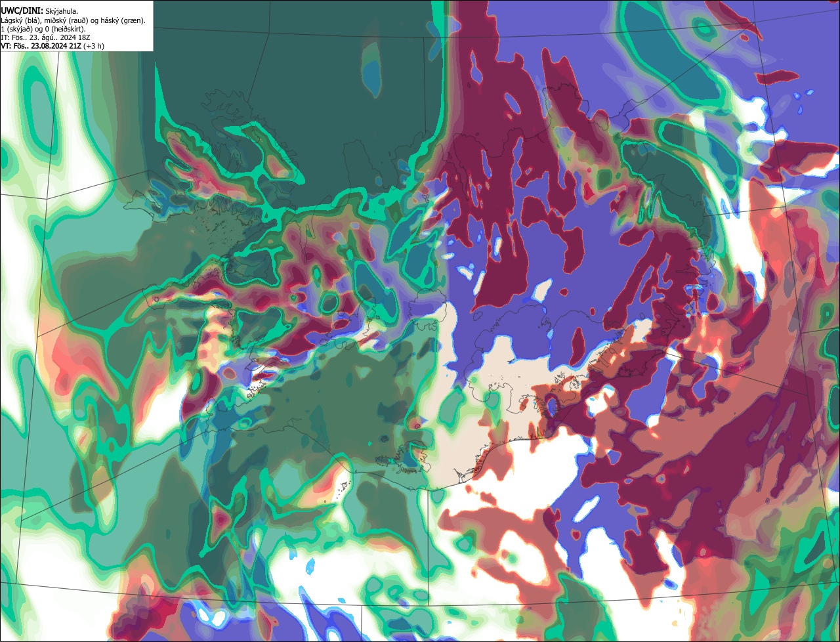The image size is (840, 642).
Task: Click the '1 (skýjað) og 0 (heiðskírt).' line
Action: [43, 30]
